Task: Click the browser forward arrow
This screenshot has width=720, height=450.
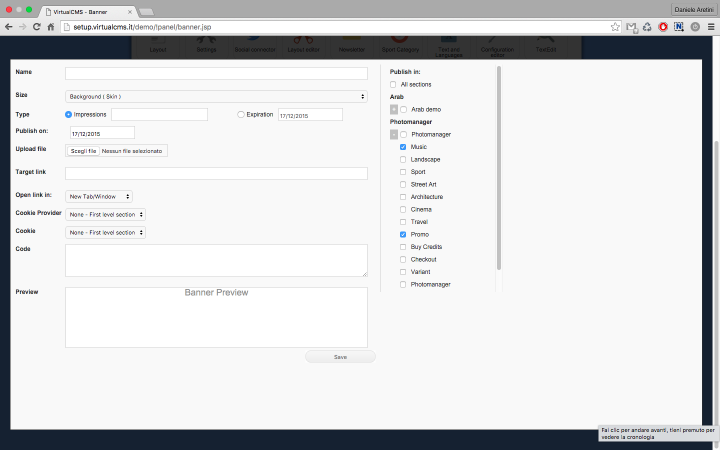Action: click(22, 27)
